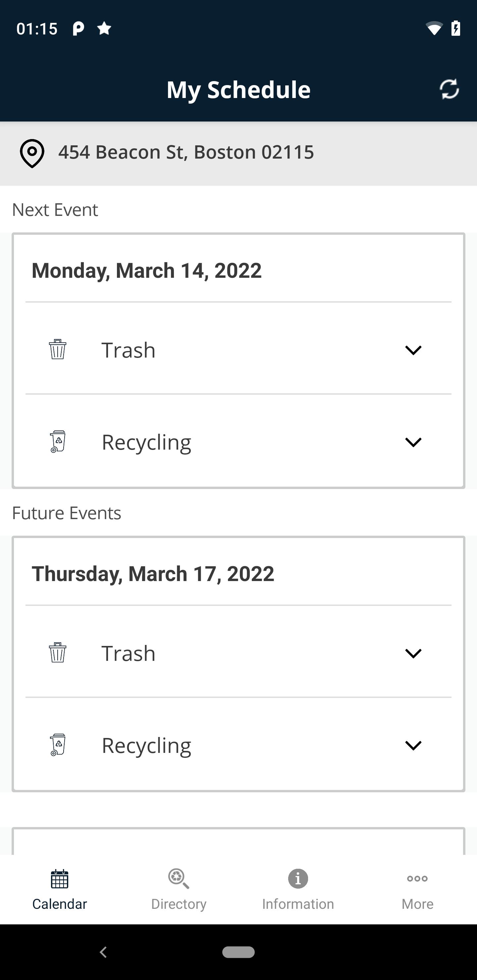The width and height of the screenshot is (477, 980).
Task: Expand Recycling chevron under March 17
Action: (413, 745)
